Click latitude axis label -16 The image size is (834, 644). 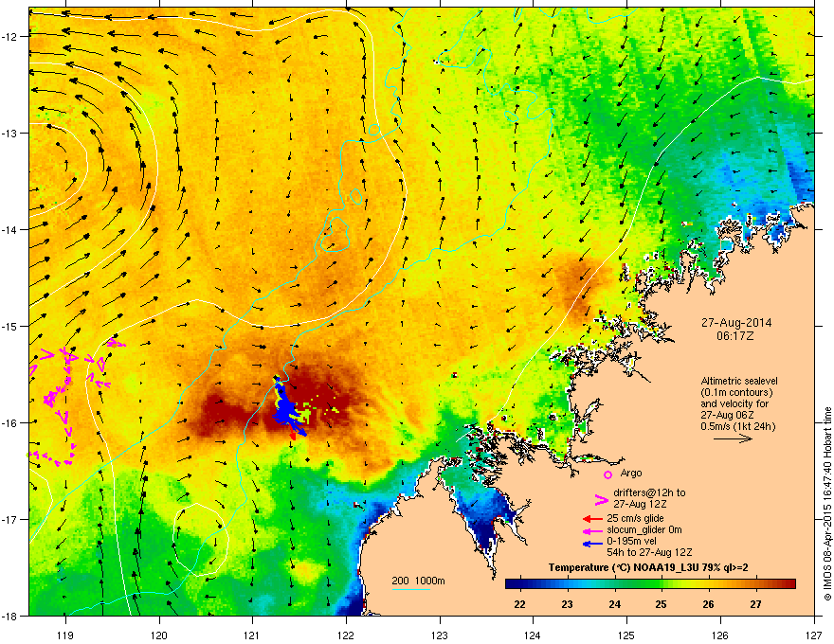coord(10,423)
